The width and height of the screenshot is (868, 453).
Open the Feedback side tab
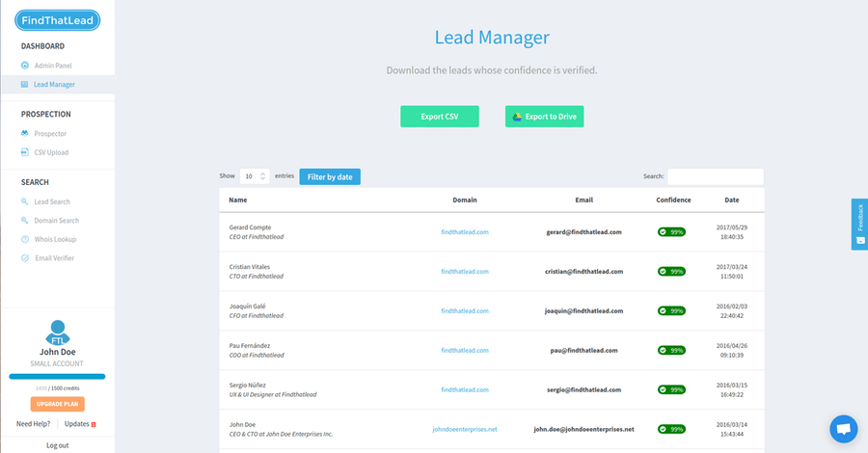point(859,224)
